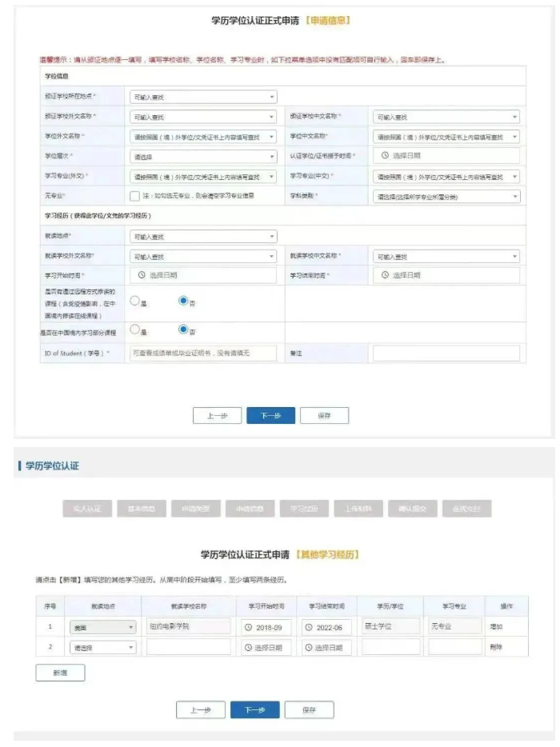Open the 学科类别 dropdown
The image size is (560, 747).
pyautogui.click(x=446, y=196)
